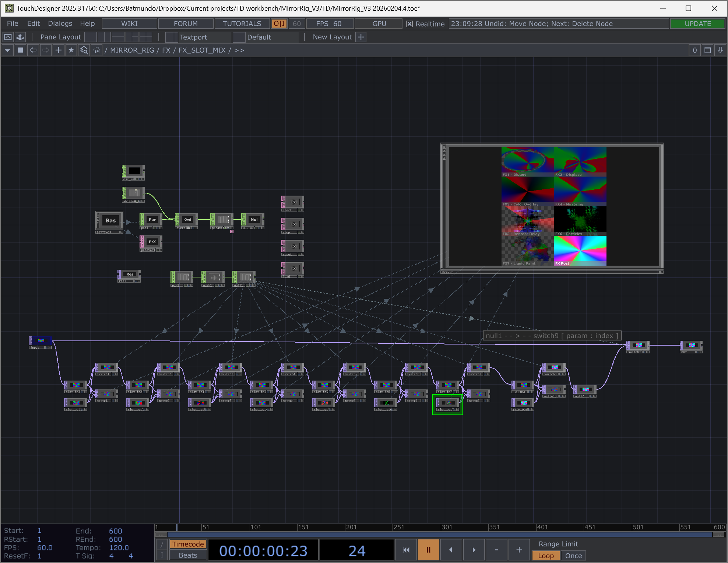Go to home network icon
This screenshot has height=563, width=728.
(x=96, y=50)
